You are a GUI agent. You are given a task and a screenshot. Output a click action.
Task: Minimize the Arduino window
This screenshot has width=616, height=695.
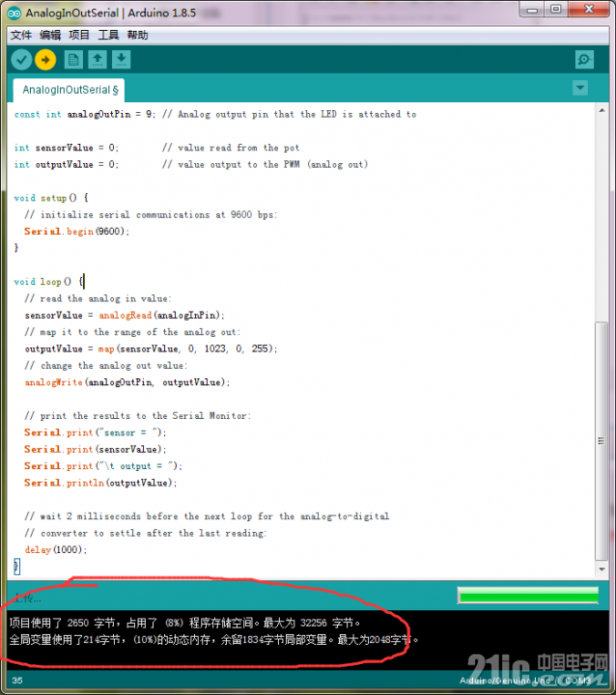pos(533,10)
